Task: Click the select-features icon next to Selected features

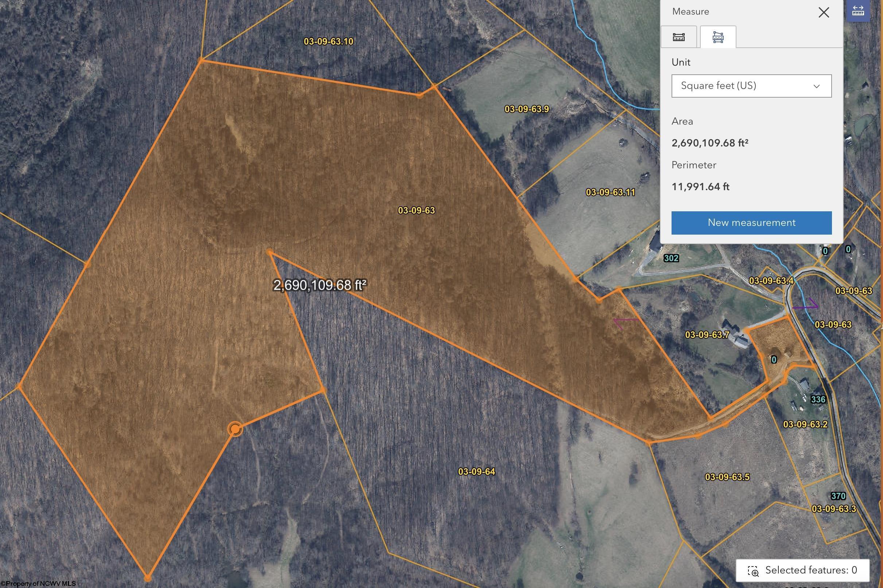Action: pyautogui.click(x=753, y=571)
